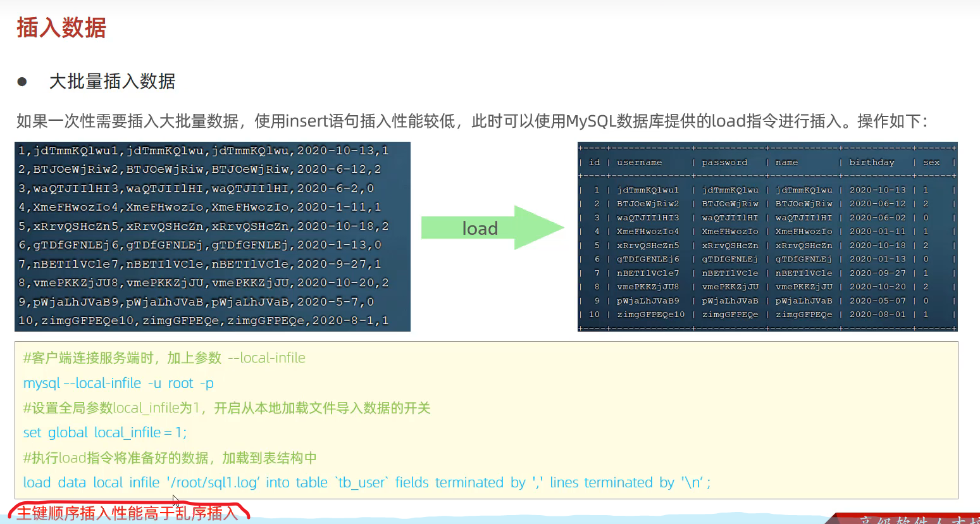Image resolution: width=980 pixels, height=524 pixels.
Task: Click the mysql --local-infile -u root -p command
Action: [118, 383]
